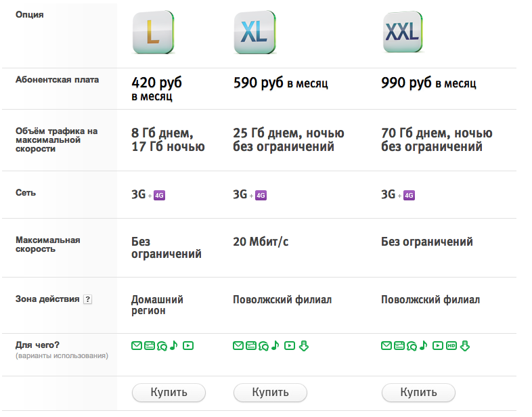Click the HD video icon in XXL column
532x417 pixels.
(451, 346)
